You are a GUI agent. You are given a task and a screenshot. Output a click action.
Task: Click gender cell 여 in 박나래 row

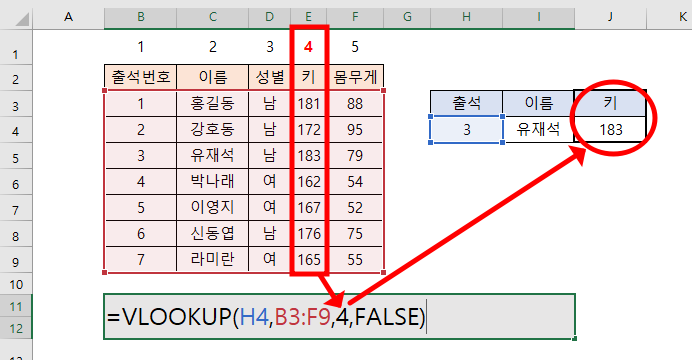pyautogui.click(x=269, y=182)
